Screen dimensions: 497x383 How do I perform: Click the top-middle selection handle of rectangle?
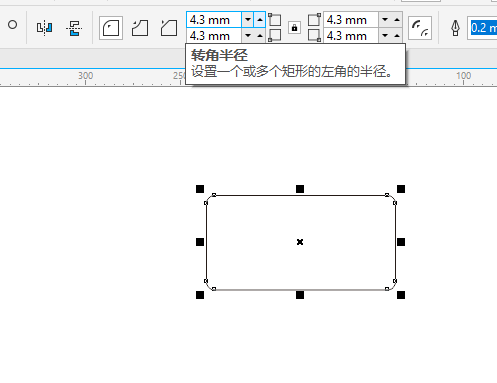pos(300,189)
